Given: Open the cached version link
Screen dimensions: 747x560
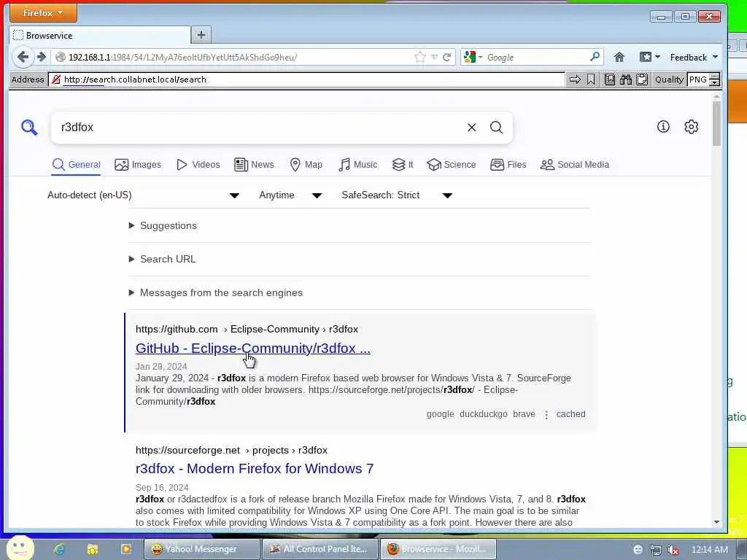Looking at the screenshot, I should click(x=570, y=414).
